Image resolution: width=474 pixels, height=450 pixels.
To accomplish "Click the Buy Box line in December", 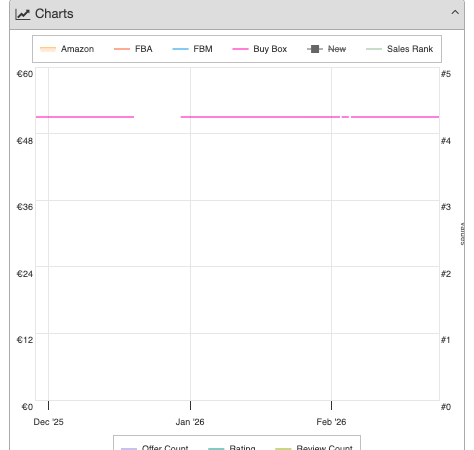I will tap(85, 117).
